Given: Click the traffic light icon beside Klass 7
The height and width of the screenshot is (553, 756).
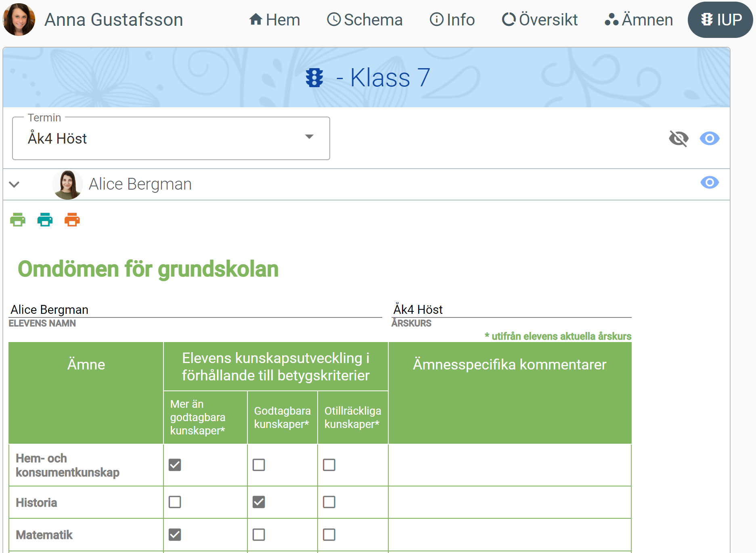Looking at the screenshot, I should coord(314,77).
